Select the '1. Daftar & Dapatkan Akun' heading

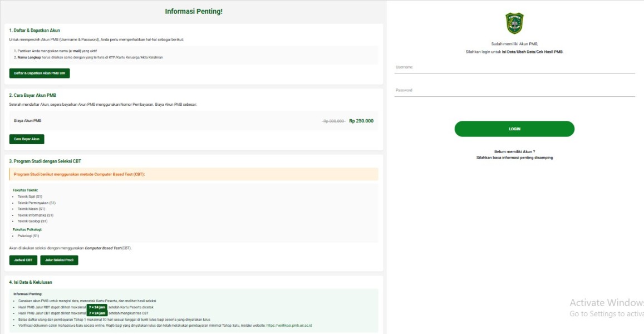pos(35,31)
